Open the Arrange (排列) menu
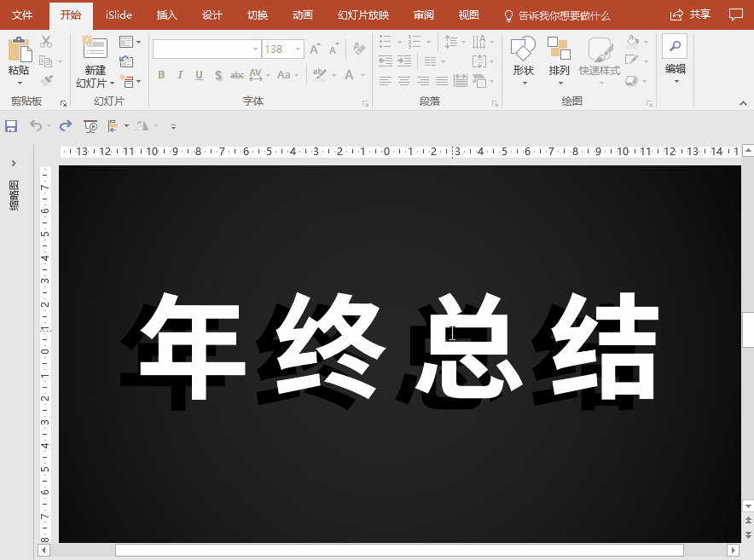The height and width of the screenshot is (560, 754). pos(559,49)
